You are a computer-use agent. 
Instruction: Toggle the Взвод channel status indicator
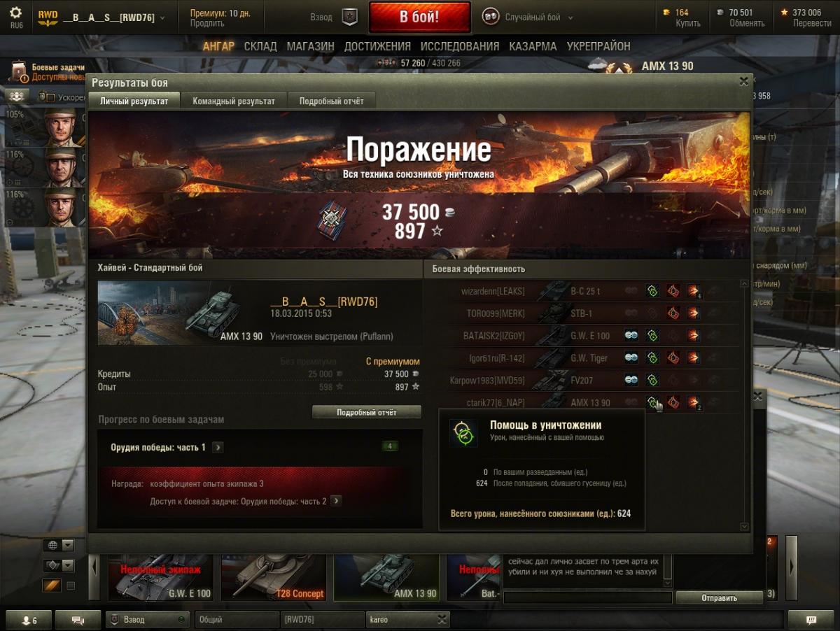coord(181,620)
